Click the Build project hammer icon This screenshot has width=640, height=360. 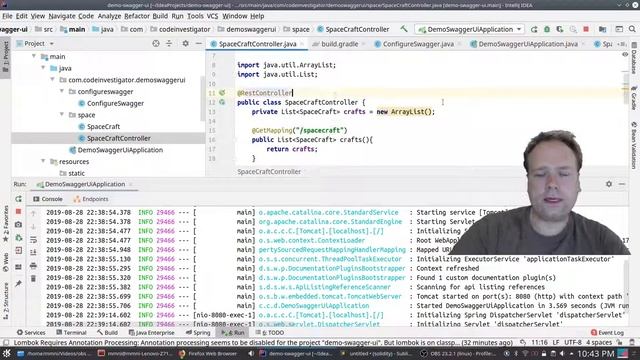[404, 29]
